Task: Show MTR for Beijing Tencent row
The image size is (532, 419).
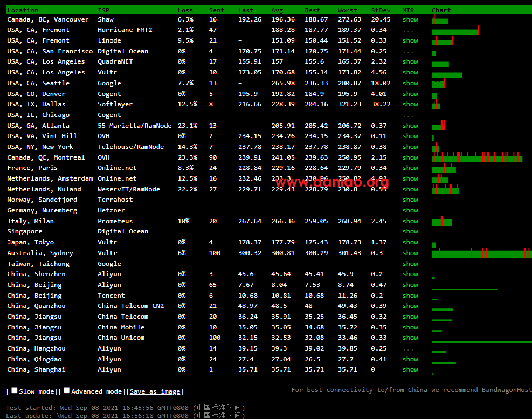Action: pyautogui.click(x=410, y=296)
